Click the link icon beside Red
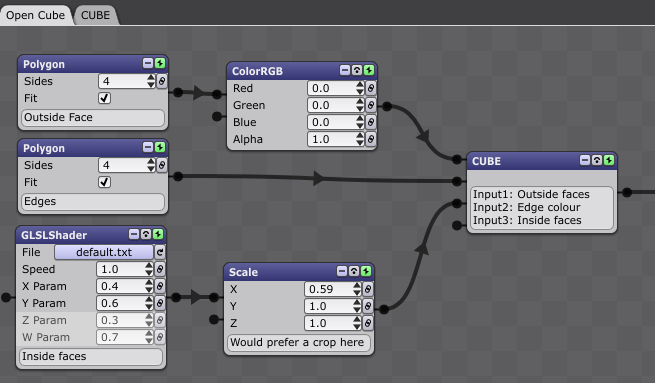 (371, 88)
